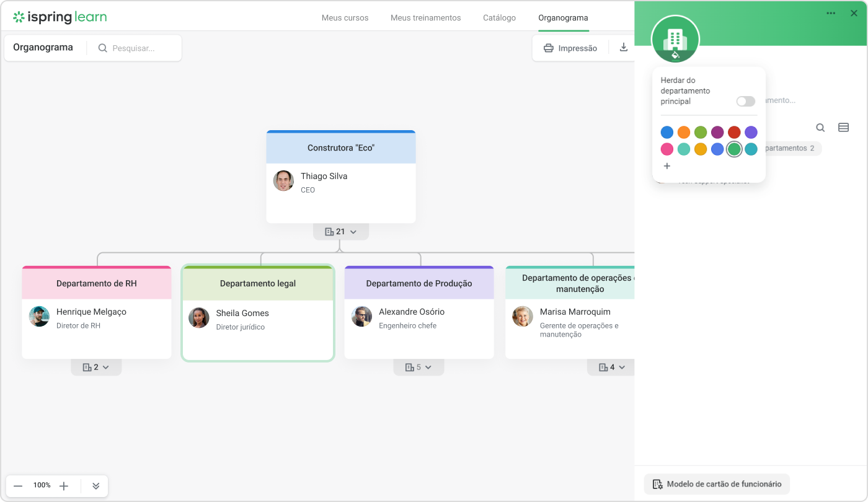Click the name Marisa Marroquim
This screenshot has height=502, width=868.
(575, 312)
